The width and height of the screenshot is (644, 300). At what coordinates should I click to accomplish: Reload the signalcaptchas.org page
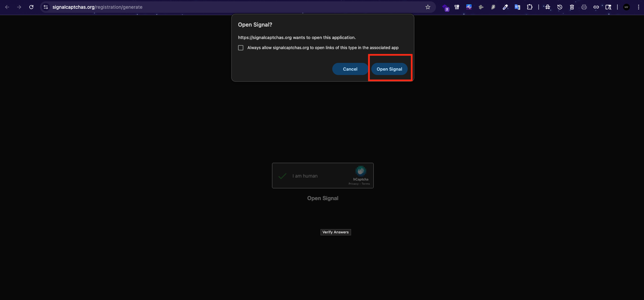[x=31, y=7]
